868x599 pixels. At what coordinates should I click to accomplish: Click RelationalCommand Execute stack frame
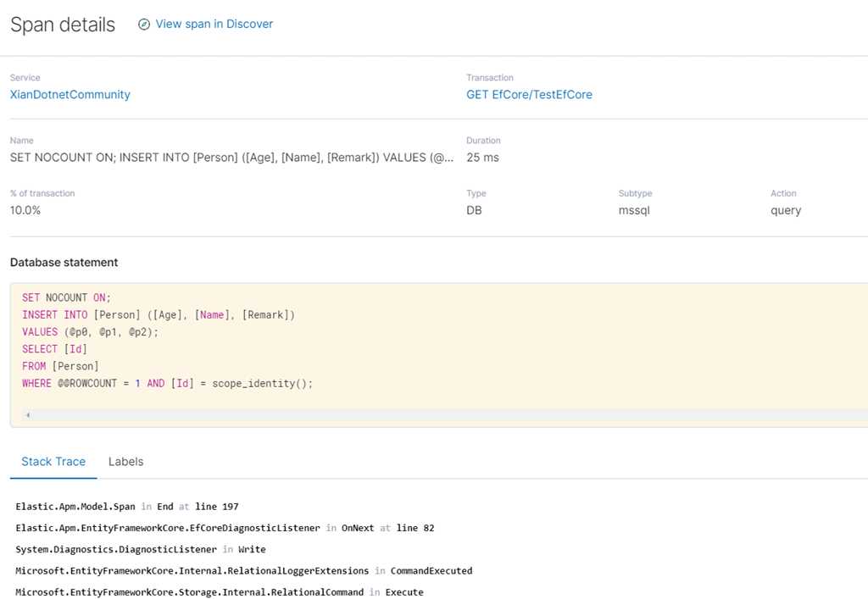click(220, 592)
